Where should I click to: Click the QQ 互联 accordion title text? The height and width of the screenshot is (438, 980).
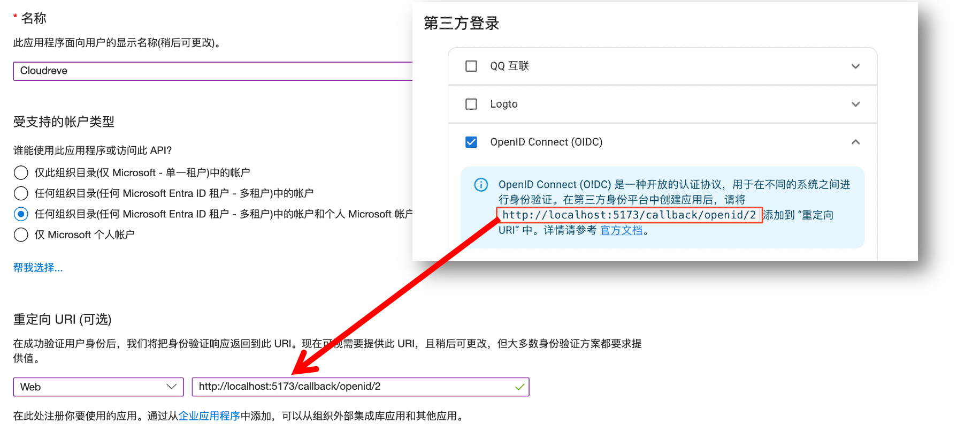[509, 66]
